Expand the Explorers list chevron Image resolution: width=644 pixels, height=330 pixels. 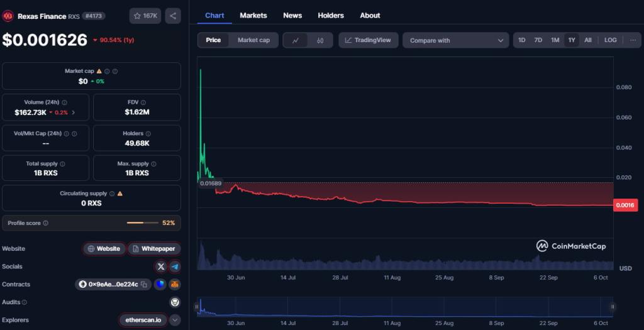coord(175,320)
